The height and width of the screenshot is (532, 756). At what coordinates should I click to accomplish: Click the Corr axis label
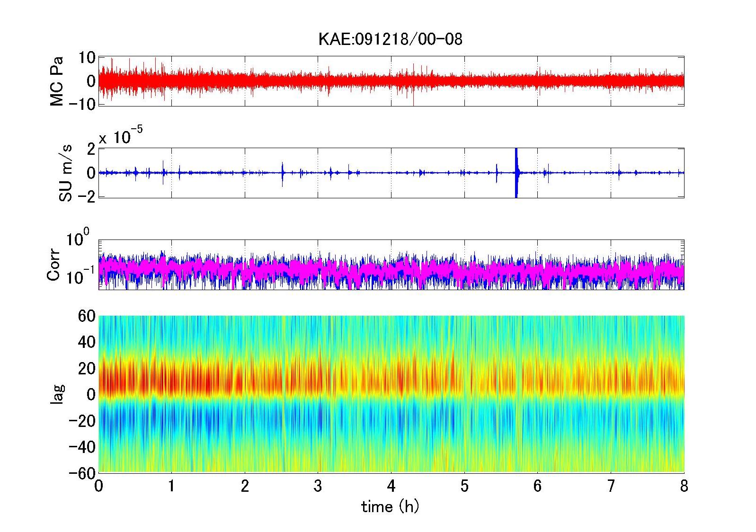[53, 265]
